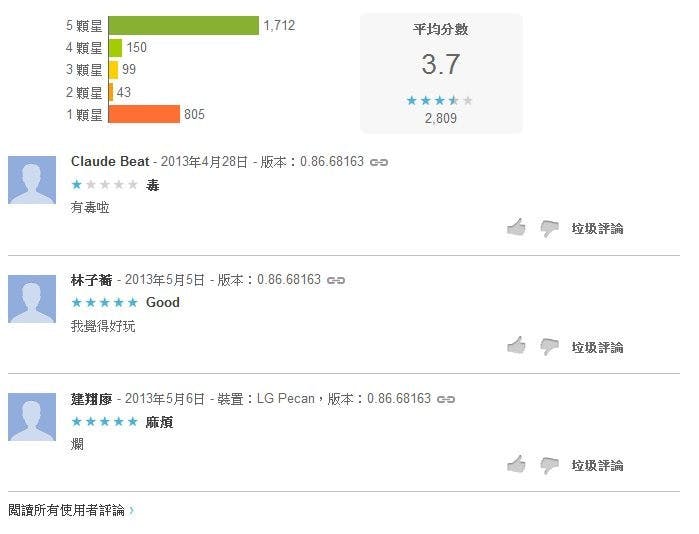
Task: Thumbs down 建翔廖's review
Action: [549, 464]
